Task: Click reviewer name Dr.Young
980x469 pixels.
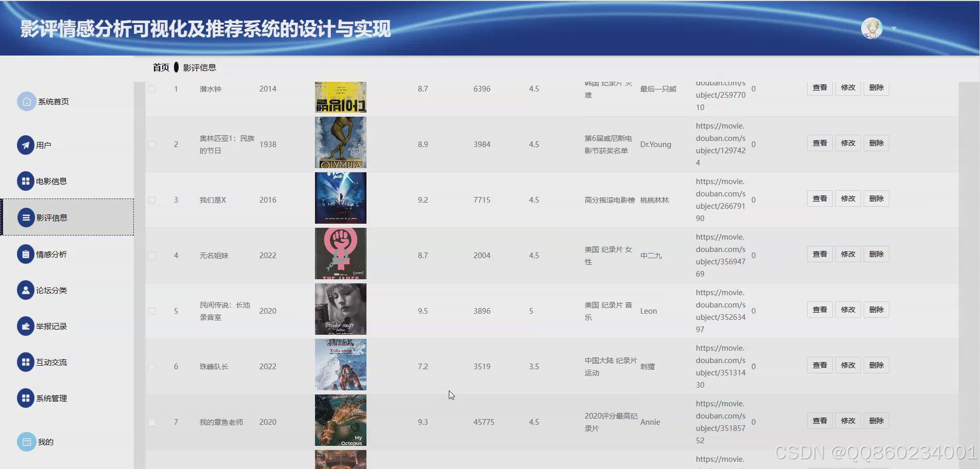Action: click(x=656, y=145)
